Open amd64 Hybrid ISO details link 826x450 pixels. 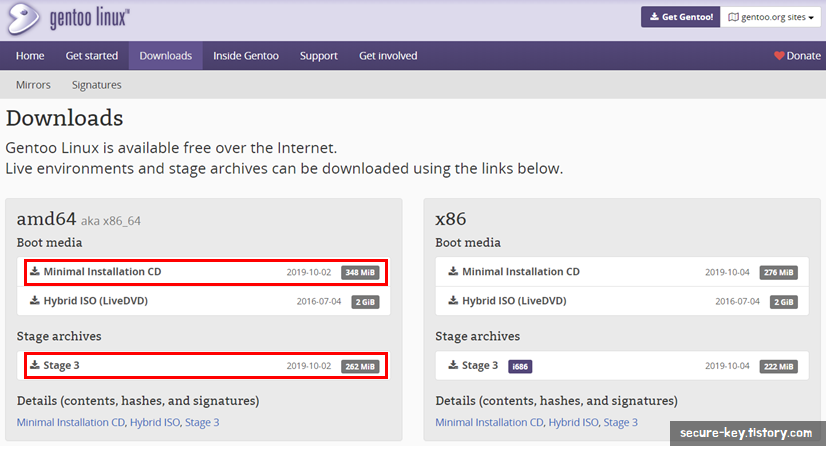155,423
